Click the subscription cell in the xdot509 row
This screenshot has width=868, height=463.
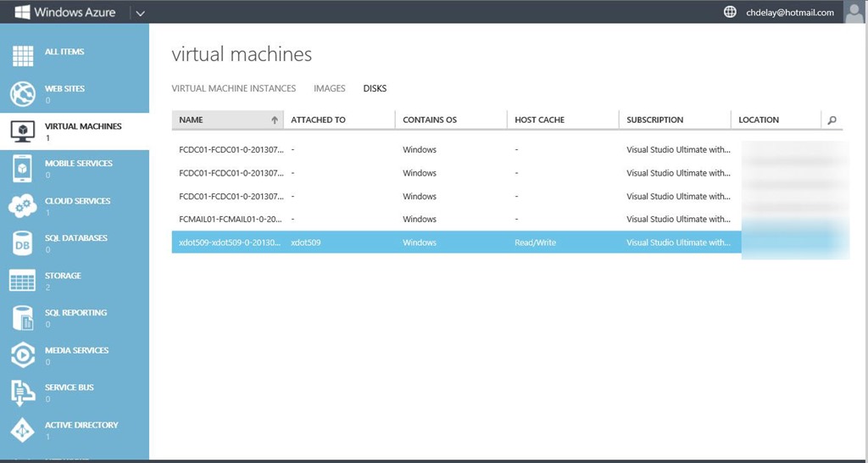679,243
